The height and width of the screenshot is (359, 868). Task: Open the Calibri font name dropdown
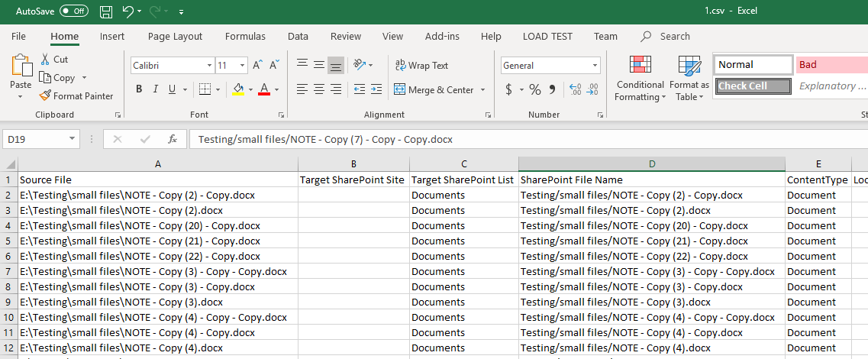(x=209, y=66)
